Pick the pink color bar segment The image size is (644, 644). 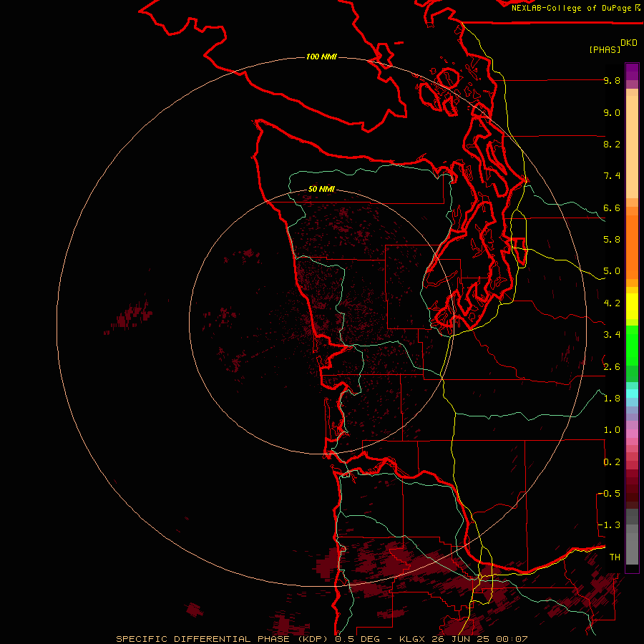point(632,434)
